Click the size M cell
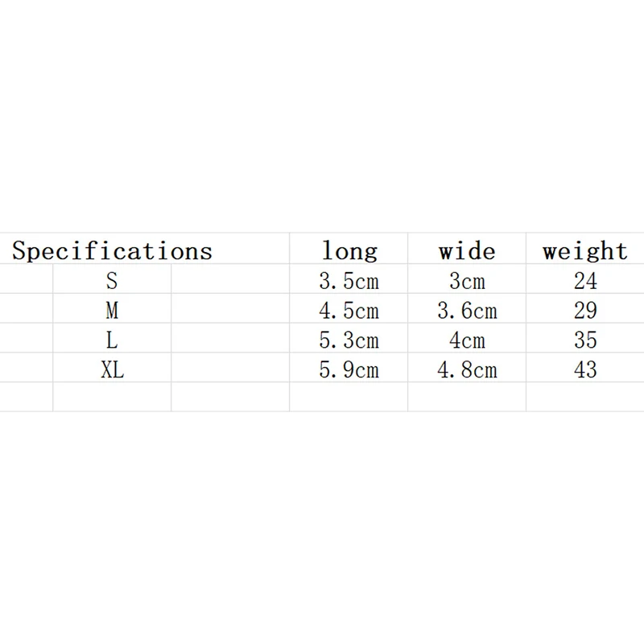Image resolution: width=644 pixels, height=644 pixels. click(x=112, y=311)
